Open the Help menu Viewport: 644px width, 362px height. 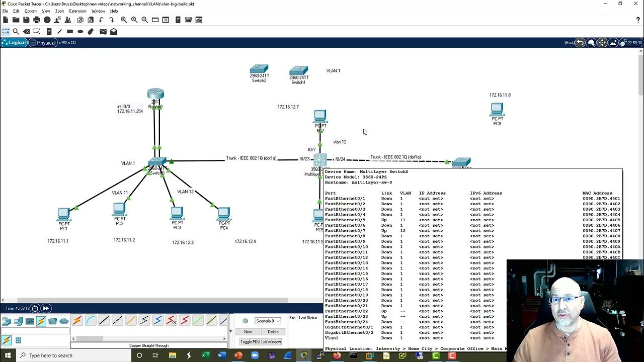[114, 11]
